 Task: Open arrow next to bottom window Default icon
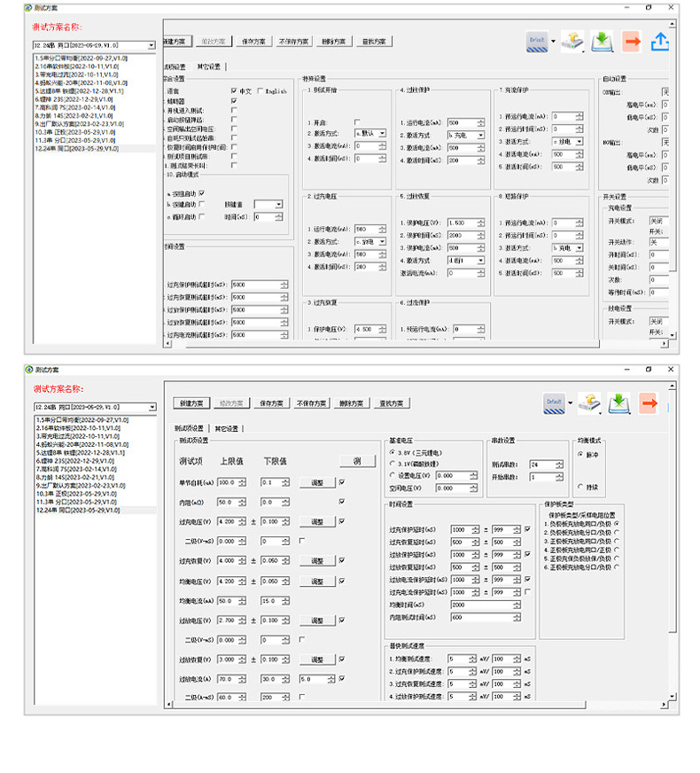point(571,402)
